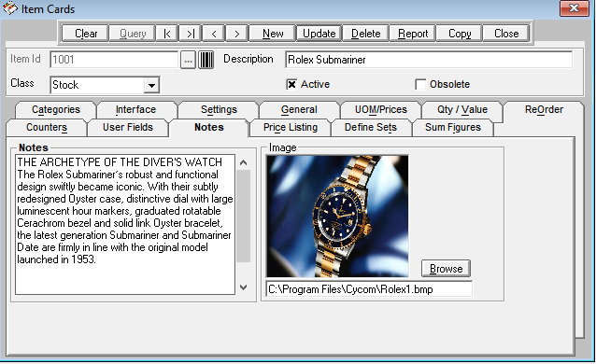
Task: Select the General tab
Action: [x=299, y=110]
